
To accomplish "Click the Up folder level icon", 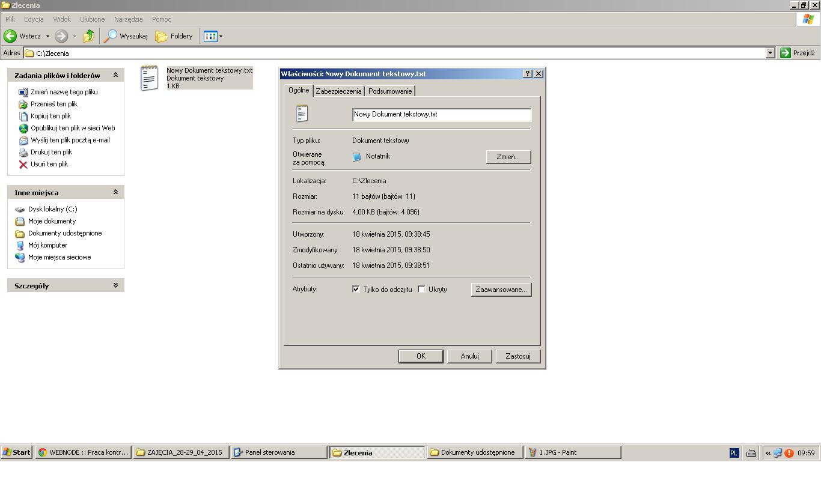I will coord(89,36).
